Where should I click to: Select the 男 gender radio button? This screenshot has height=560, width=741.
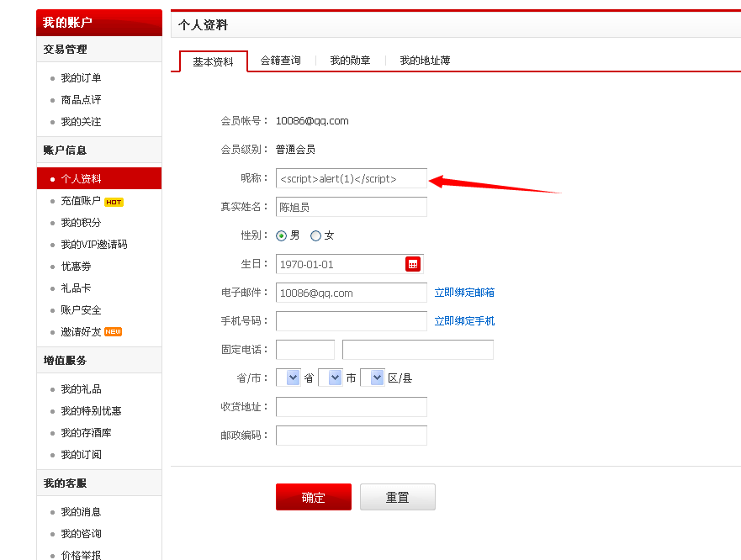[x=281, y=235]
